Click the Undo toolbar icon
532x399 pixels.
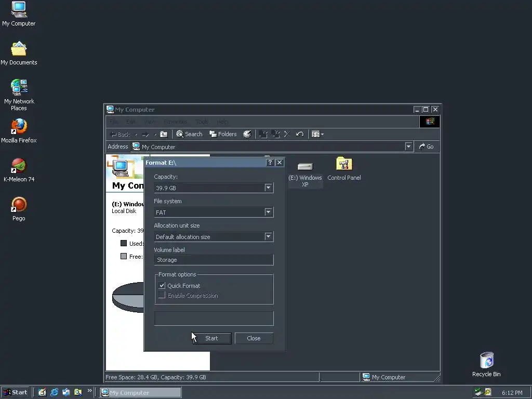[x=300, y=135]
